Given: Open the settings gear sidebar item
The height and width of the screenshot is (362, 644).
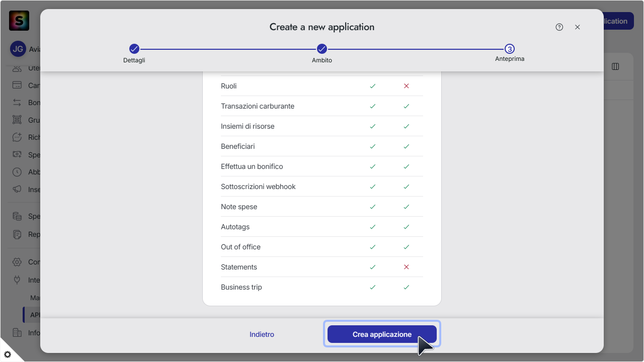Looking at the screenshot, I should tap(17, 262).
